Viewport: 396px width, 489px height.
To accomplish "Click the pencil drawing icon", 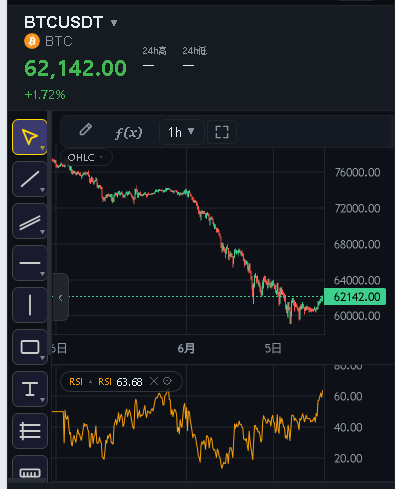I will pyautogui.click(x=86, y=129).
